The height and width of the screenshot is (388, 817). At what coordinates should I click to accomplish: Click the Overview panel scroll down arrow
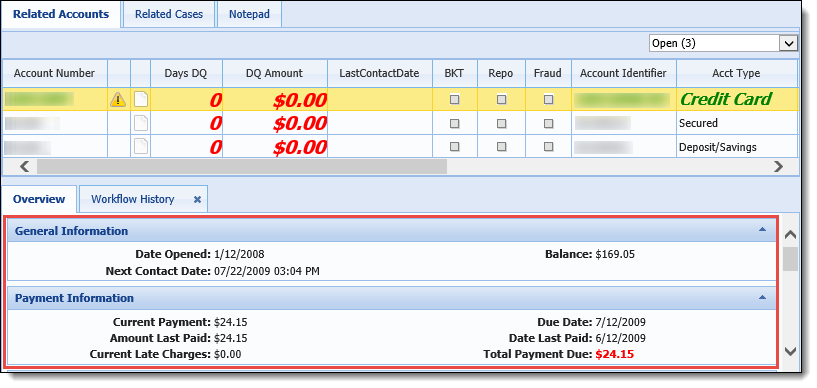click(790, 352)
